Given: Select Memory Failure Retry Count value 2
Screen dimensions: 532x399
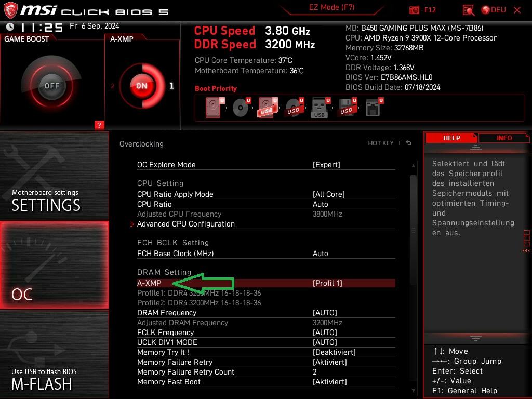Looking at the screenshot, I should click(266, 372).
